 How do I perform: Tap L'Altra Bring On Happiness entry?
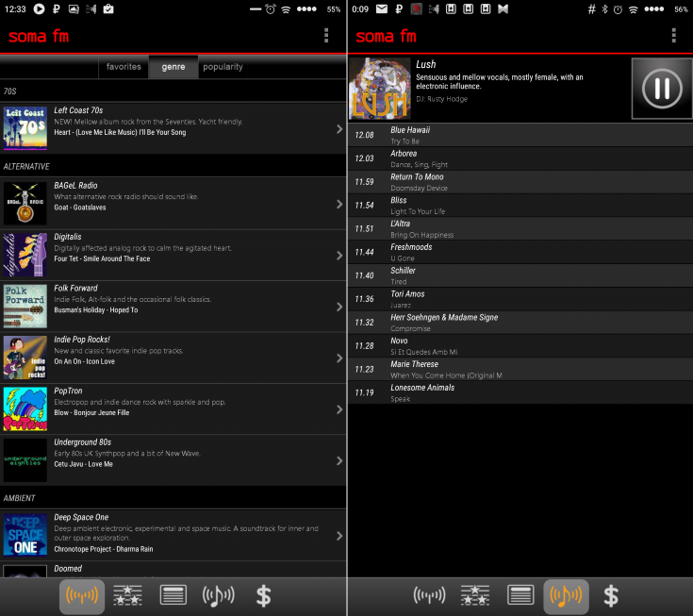pyautogui.click(x=520, y=228)
